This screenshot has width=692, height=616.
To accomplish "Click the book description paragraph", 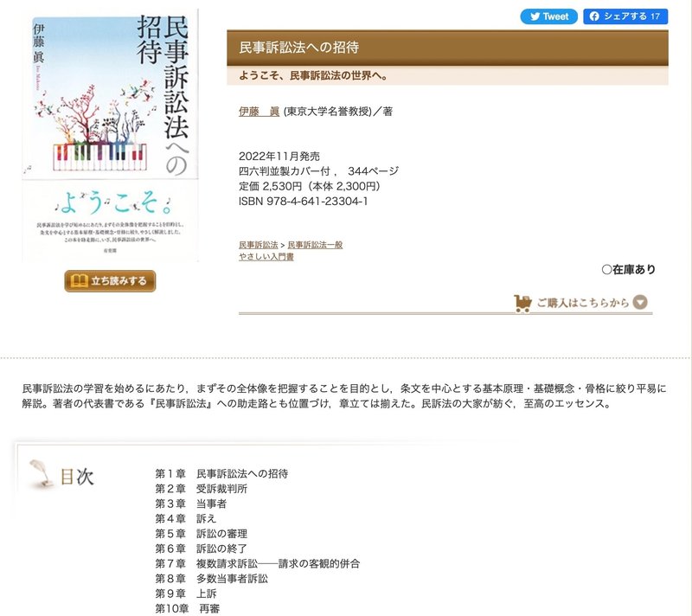I will coord(344,396).
